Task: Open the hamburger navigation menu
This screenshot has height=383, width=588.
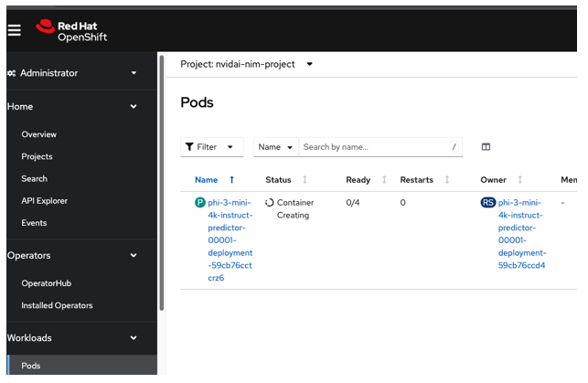Action: (14, 30)
